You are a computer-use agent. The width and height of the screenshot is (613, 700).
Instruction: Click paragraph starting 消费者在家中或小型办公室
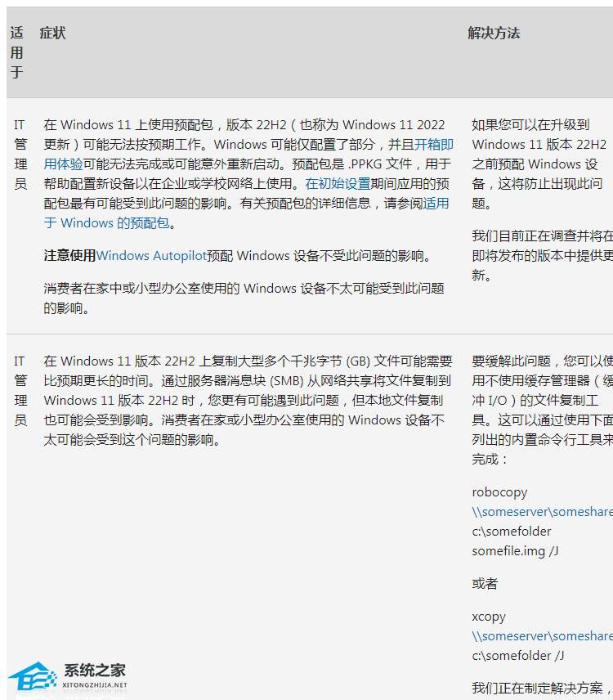click(x=244, y=298)
